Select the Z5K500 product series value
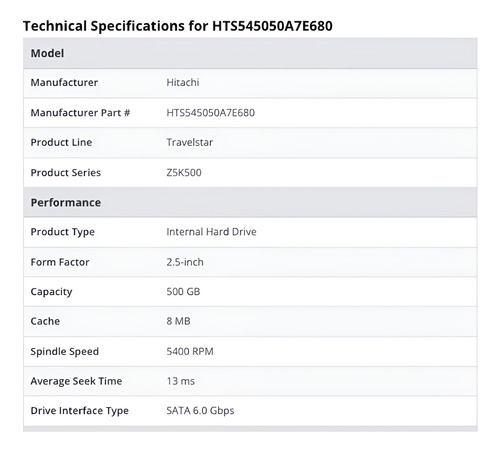The width and height of the screenshot is (500, 452). [184, 173]
